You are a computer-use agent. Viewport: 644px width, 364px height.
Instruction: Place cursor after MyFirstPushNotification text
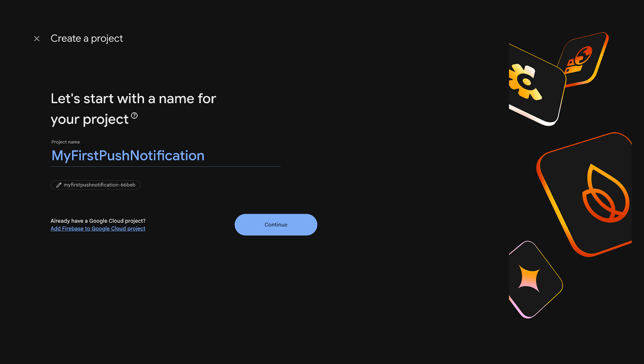206,156
